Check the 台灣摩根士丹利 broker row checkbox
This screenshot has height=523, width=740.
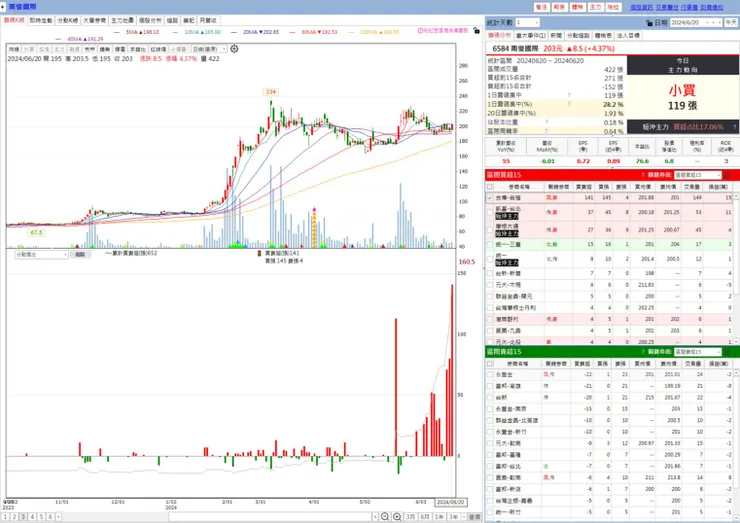(490, 308)
